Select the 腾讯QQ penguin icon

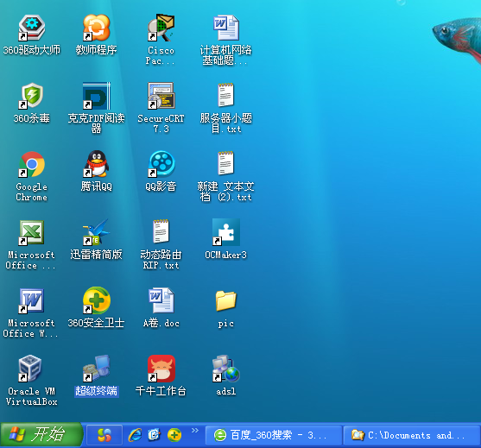(97, 164)
